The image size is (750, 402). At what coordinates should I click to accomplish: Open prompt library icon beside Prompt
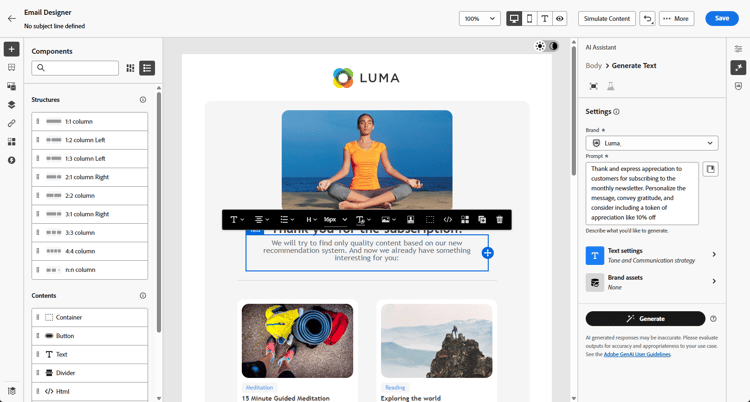710,169
